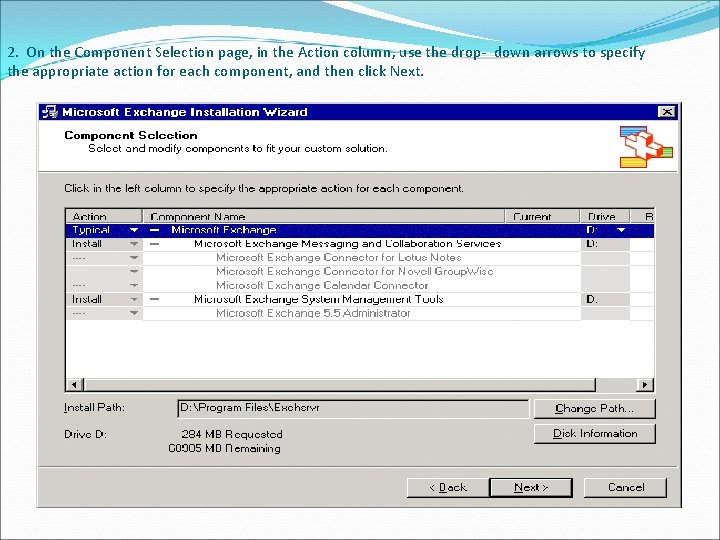The image size is (720, 540).
Task: Click the right arrow of horizontal scrollbar
Action: [645, 384]
